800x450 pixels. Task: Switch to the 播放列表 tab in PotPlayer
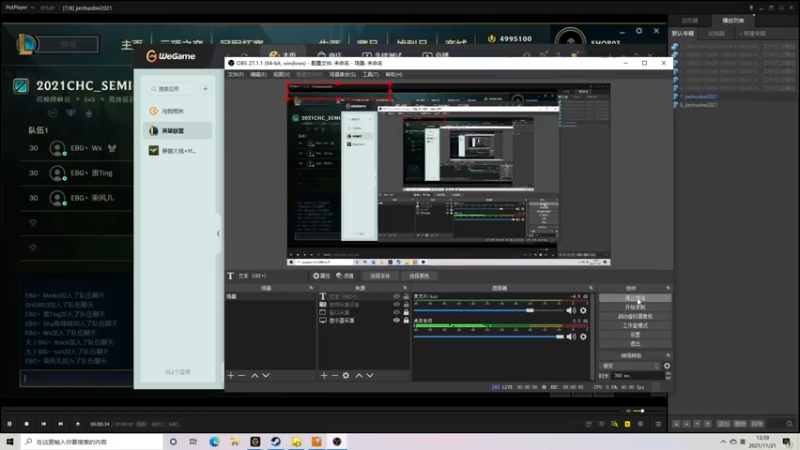(x=733, y=20)
